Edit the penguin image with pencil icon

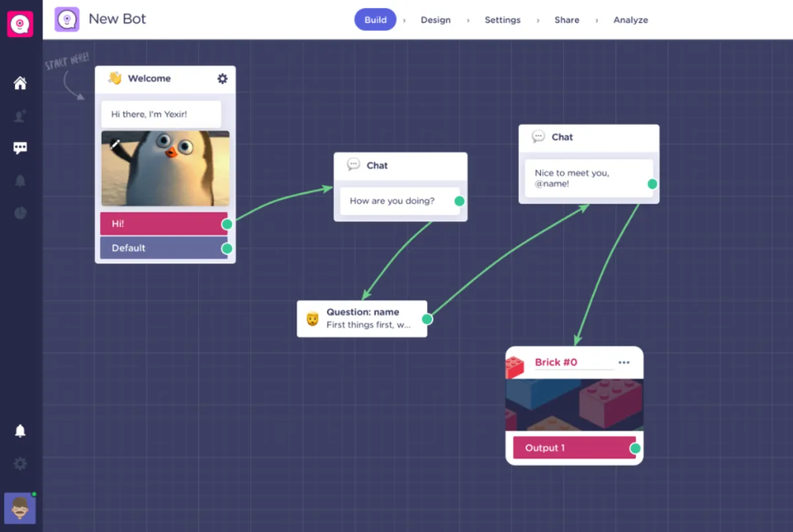tap(115, 143)
